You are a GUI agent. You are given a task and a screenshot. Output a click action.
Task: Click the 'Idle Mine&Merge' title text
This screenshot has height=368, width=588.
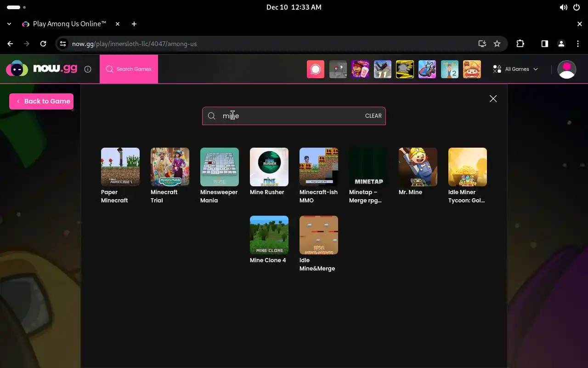[317, 264]
